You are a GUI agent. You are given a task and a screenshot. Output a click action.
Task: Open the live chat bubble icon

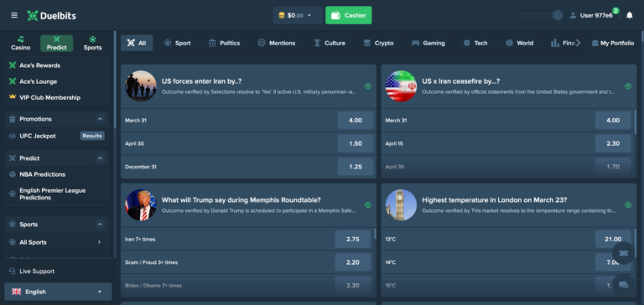(x=623, y=285)
